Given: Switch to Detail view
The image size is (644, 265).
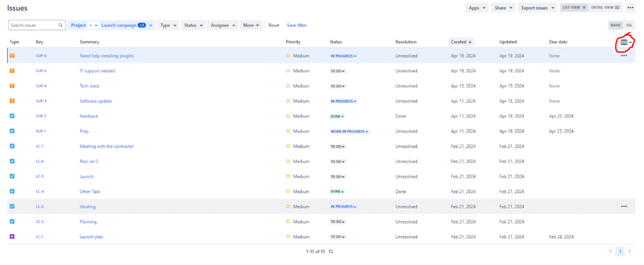Looking at the screenshot, I should coord(605,7).
